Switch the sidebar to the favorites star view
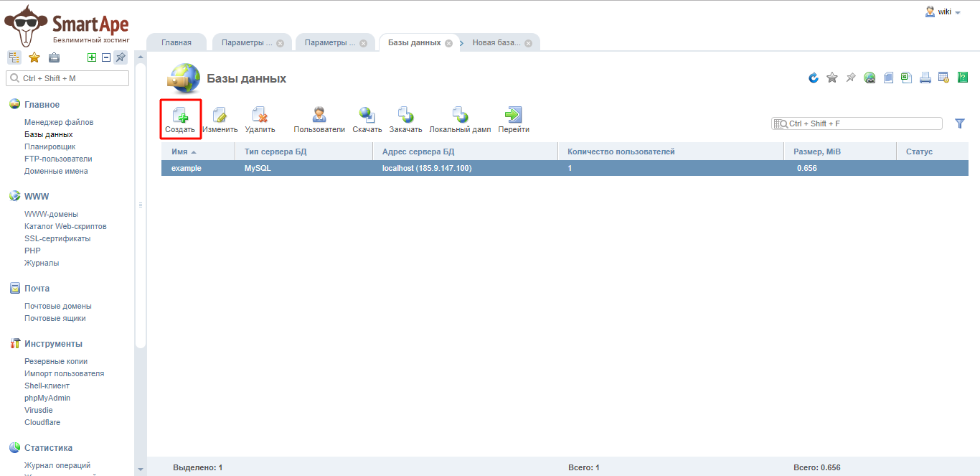The image size is (980, 476). point(34,58)
